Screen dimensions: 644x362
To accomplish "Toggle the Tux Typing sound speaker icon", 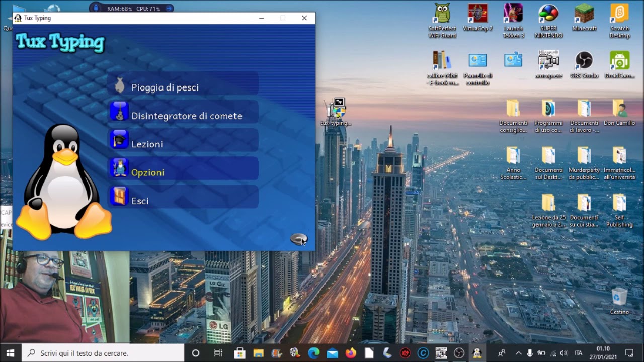I will click(x=298, y=239).
